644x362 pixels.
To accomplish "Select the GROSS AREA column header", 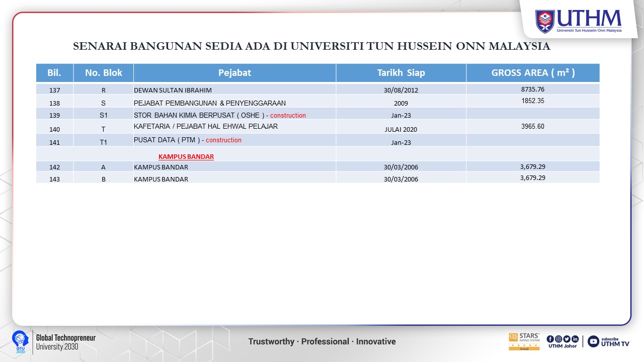I will coord(533,73).
